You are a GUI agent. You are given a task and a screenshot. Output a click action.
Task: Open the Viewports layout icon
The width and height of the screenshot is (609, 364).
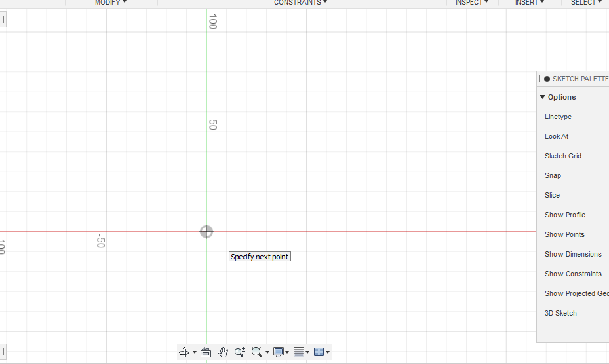click(319, 352)
